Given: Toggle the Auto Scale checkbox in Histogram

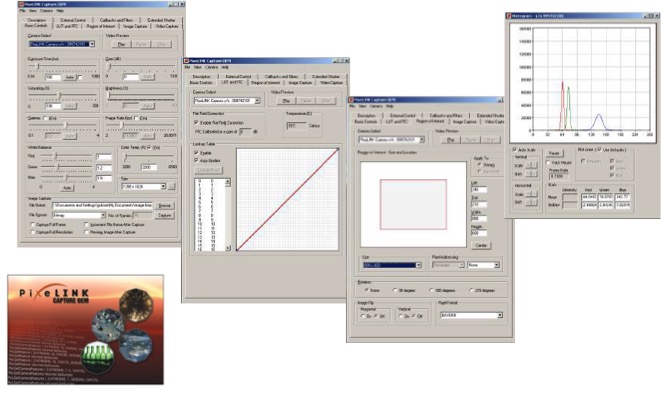Looking at the screenshot, I should point(514,149).
